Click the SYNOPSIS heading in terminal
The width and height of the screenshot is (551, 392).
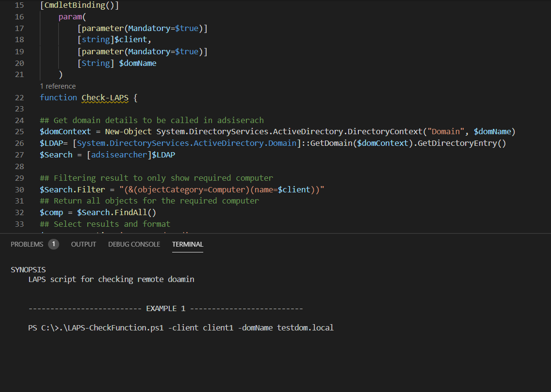28,269
